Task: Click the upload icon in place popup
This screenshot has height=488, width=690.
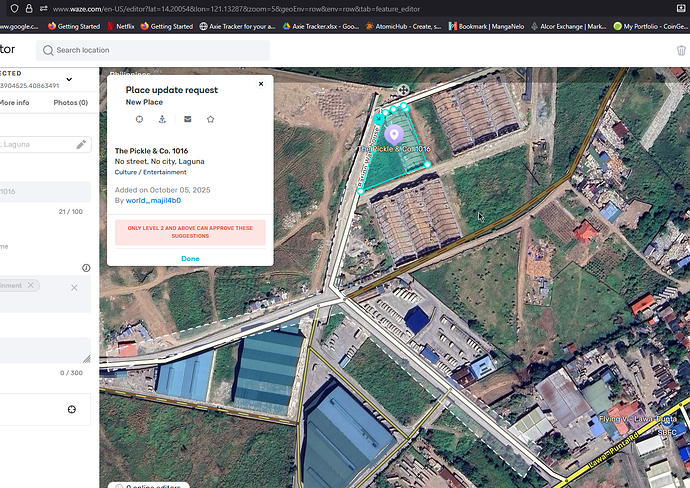Action: [x=163, y=119]
